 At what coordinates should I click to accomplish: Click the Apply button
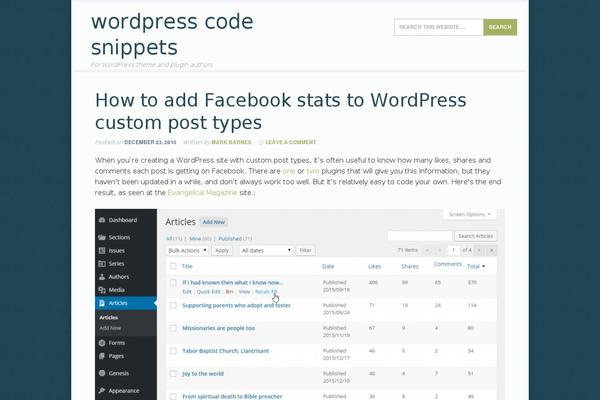point(222,250)
